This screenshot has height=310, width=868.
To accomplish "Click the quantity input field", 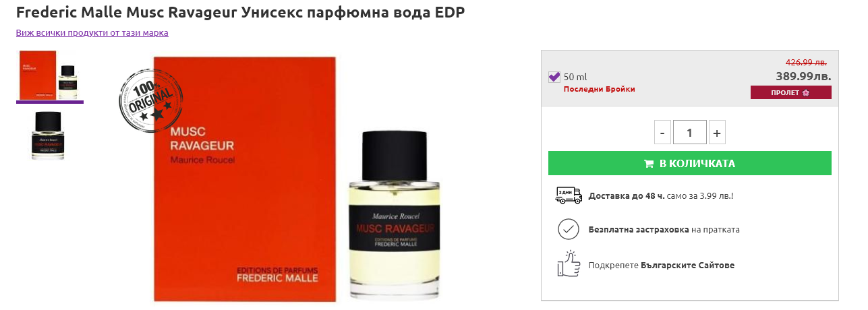I will pos(690,133).
